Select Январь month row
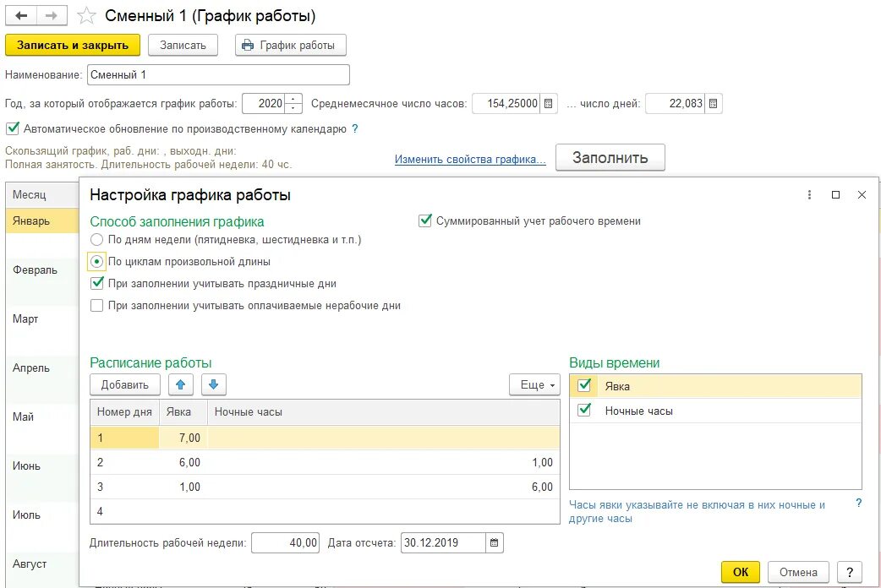Viewport: 881px width, 588px height. tap(42, 220)
